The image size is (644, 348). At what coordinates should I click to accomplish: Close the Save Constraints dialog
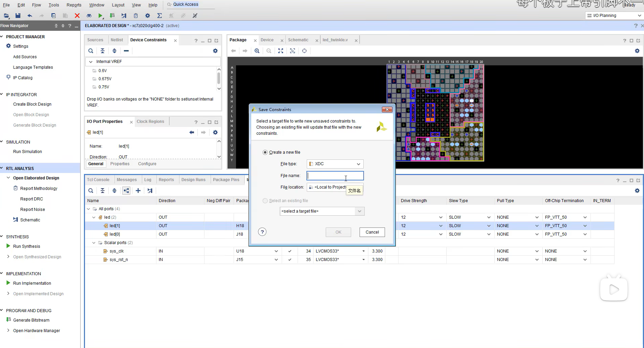[387, 109]
